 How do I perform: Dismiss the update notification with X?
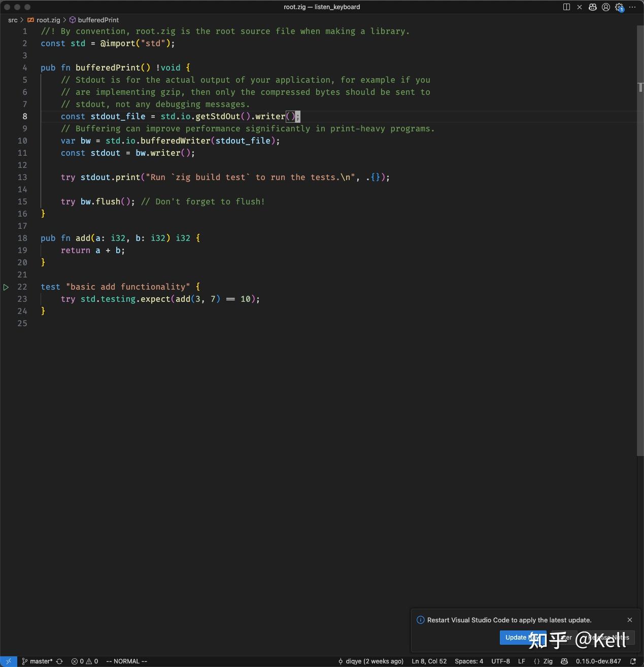point(630,620)
